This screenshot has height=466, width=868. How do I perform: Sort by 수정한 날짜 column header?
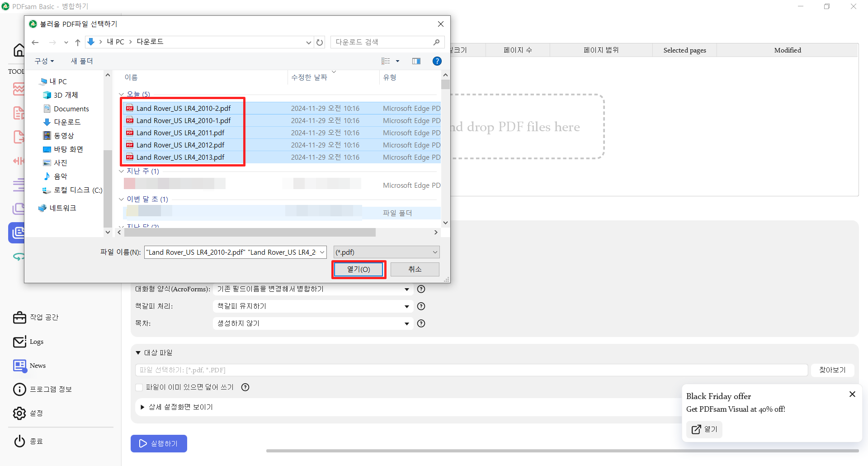coord(333,77)
